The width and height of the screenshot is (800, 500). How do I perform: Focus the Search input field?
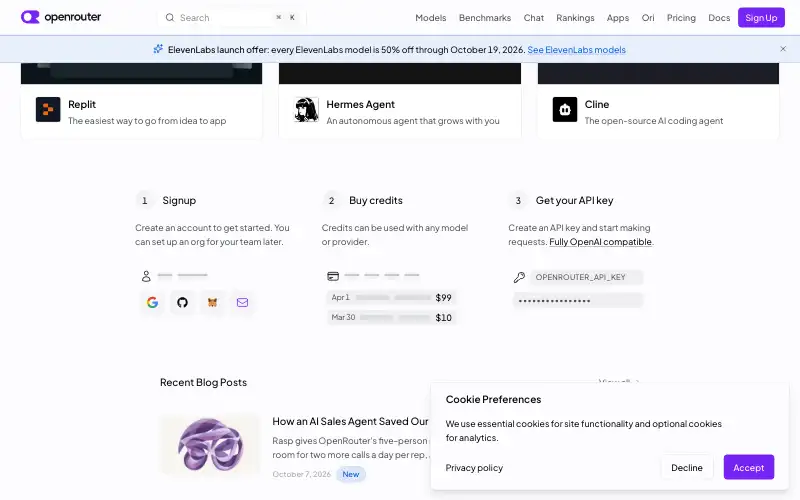[232, 18]
